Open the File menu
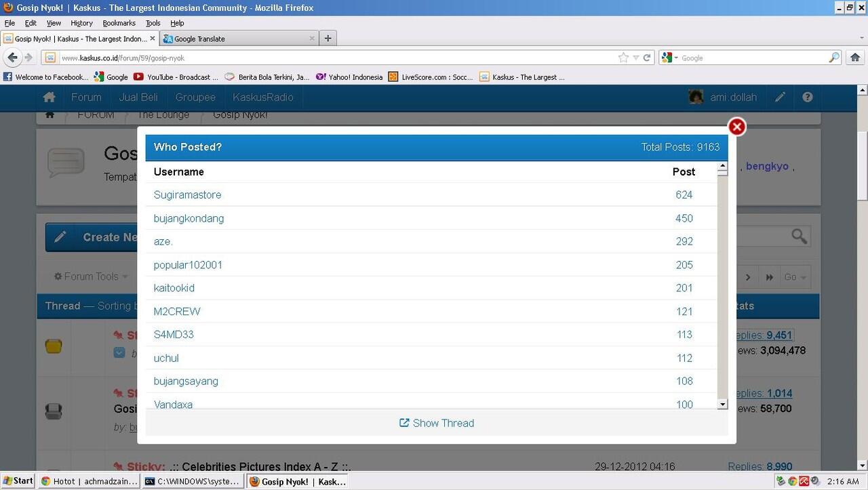The image size is (868, 490). coord(9,23)
